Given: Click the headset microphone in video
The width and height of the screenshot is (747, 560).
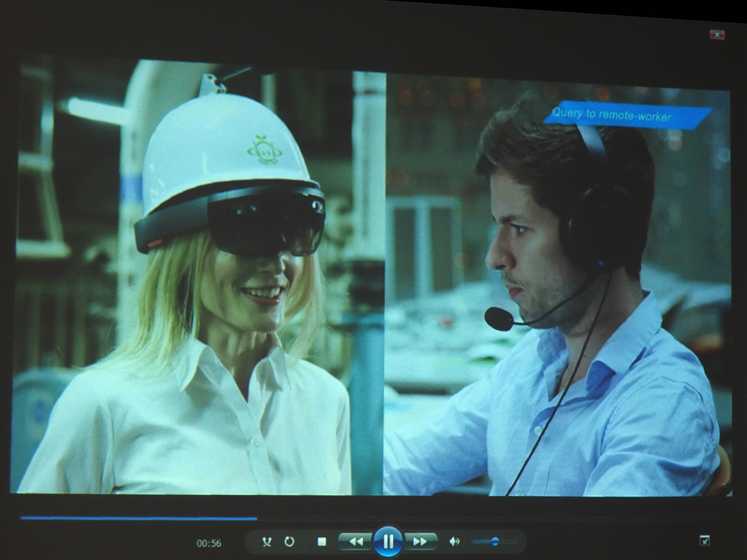Looking at the screenshot, I should (x=499, y=318).
